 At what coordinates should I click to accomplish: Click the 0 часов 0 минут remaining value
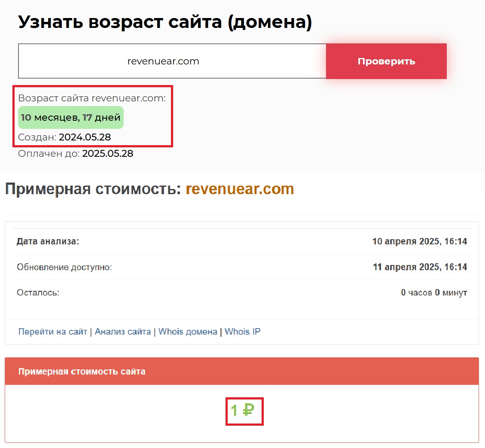coord(433,293)
